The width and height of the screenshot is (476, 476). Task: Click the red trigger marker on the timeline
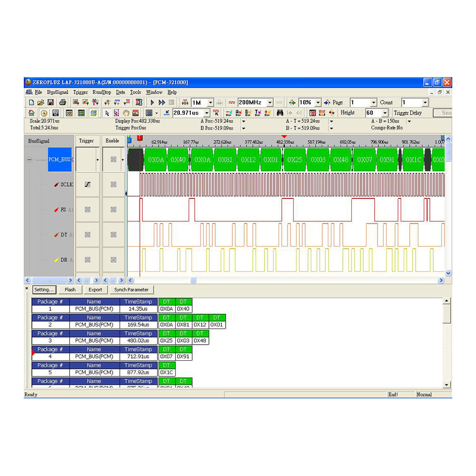click(x=284, y=137)
